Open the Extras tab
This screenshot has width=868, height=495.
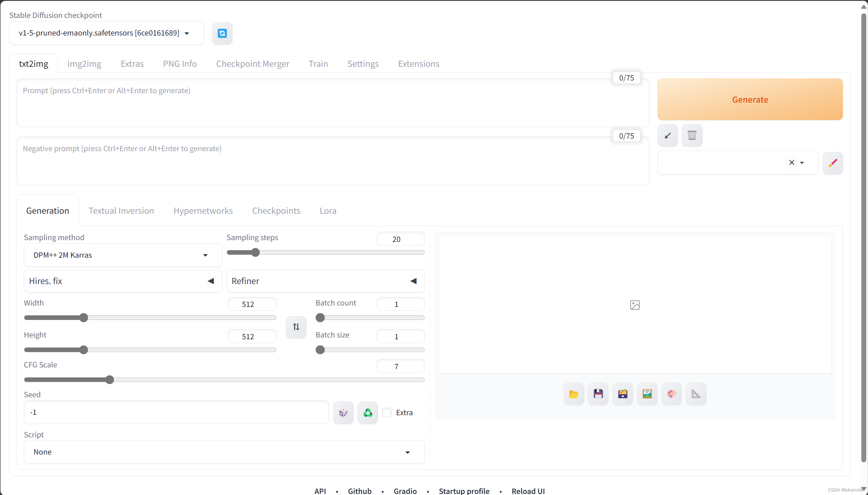tap(132, 64)
